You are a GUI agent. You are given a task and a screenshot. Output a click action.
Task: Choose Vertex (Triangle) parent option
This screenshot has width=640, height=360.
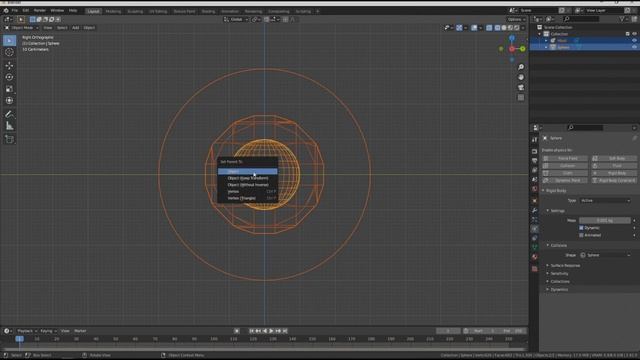[247, 198]
